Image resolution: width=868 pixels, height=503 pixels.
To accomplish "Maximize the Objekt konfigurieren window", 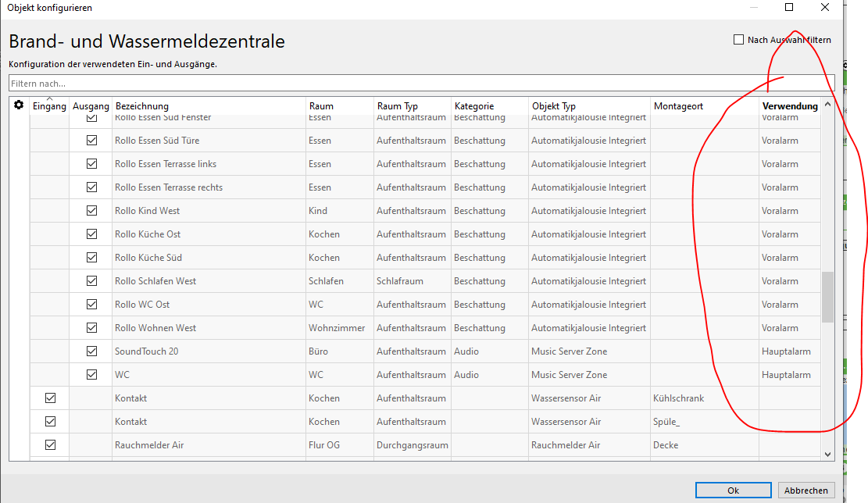I will tap(789, 8).
